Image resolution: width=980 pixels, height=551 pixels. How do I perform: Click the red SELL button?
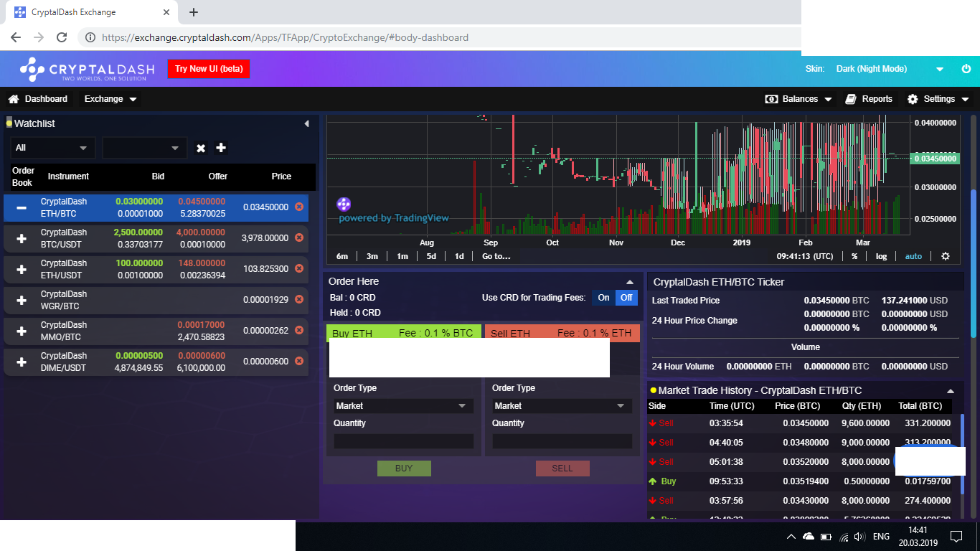562,468
